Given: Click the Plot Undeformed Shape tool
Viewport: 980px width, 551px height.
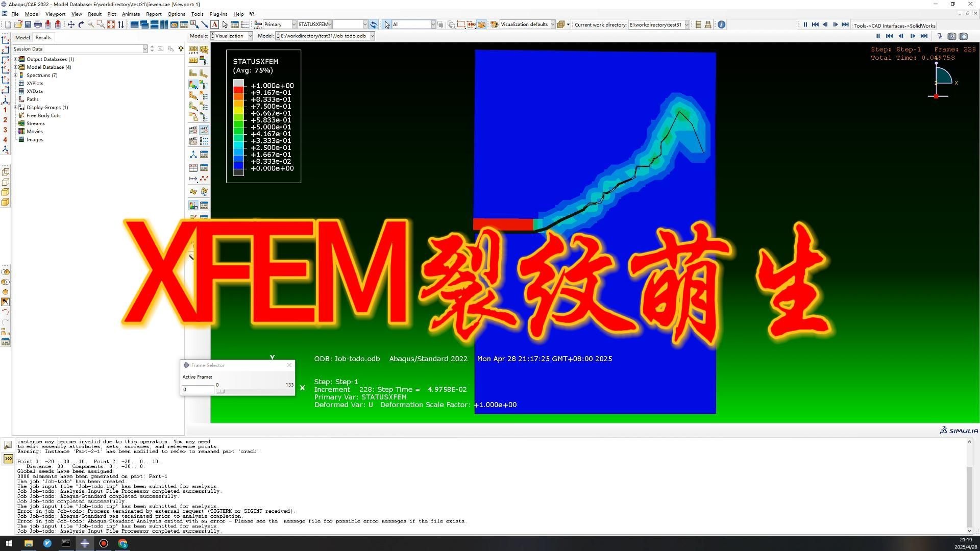Looking at the screenshot, I should [x=193, y=73].
